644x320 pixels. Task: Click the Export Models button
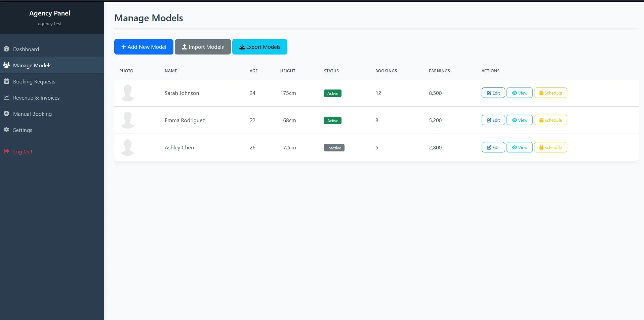(x=259, y=47)
